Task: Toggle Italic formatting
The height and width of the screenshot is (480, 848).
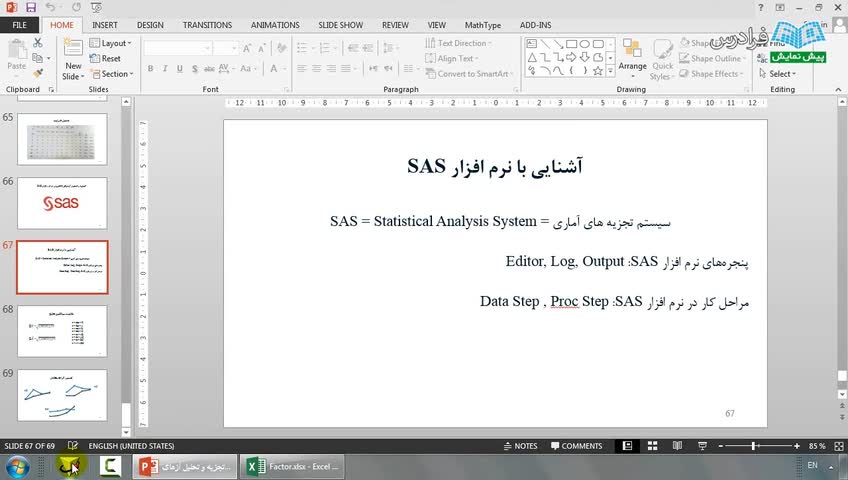Action: pos(165,69)
